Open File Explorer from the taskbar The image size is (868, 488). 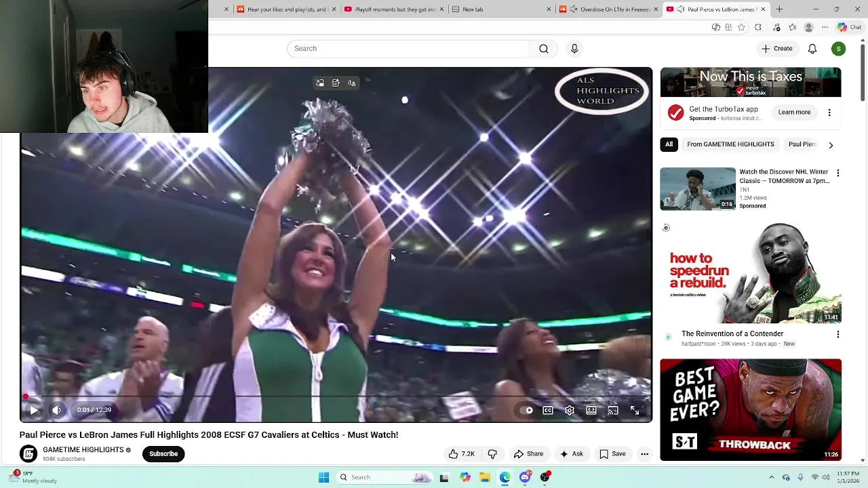click(485, 478)
